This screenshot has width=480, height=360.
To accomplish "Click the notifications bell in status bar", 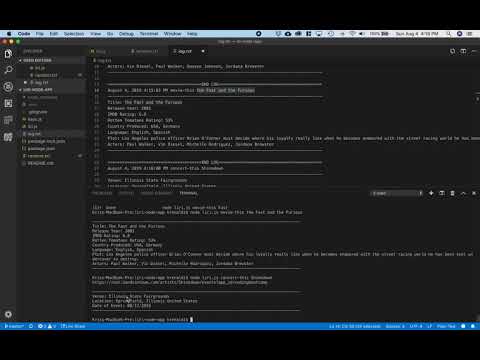I will [473, 326].
